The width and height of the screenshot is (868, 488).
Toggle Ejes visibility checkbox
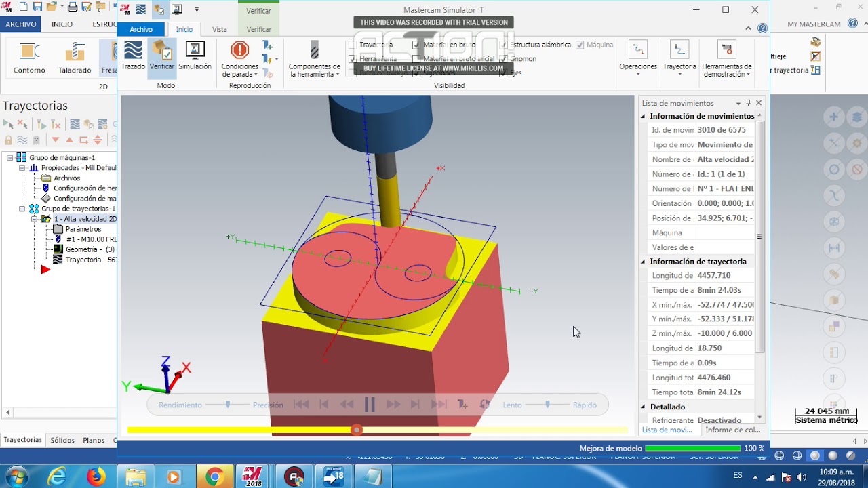503,73
